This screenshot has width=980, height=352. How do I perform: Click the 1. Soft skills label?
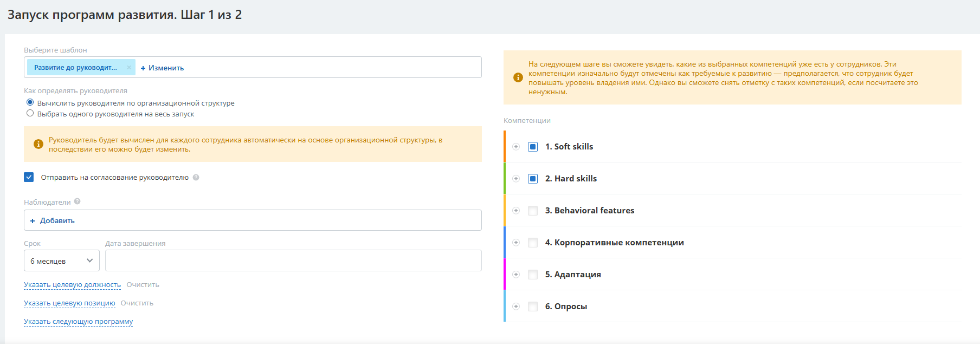569,147
